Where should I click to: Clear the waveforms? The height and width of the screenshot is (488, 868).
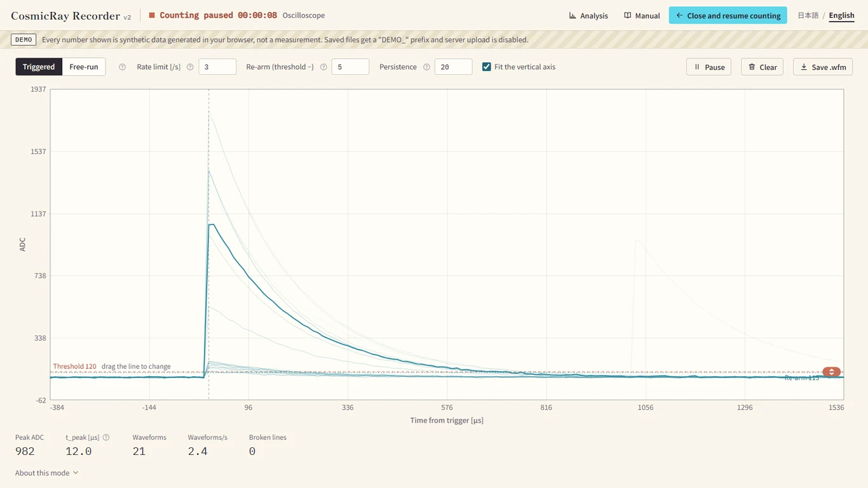[x=763, y=67]
